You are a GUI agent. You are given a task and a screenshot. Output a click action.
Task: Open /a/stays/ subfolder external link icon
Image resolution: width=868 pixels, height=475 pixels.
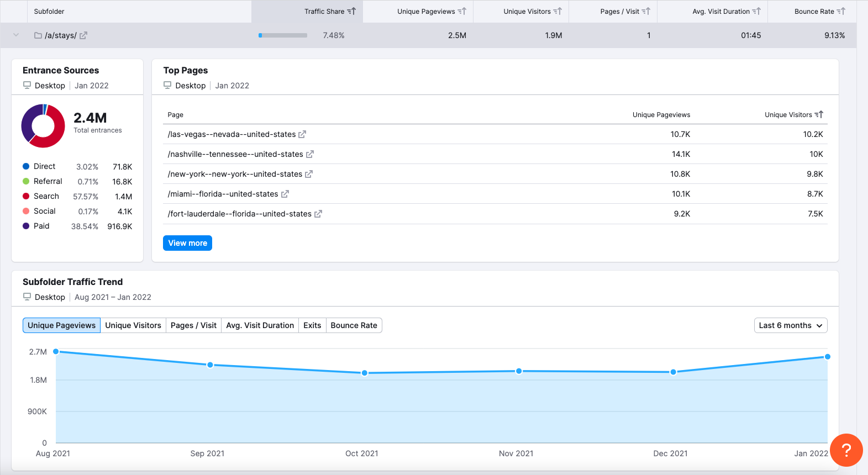pyautogui.click(x=83, y=35)
